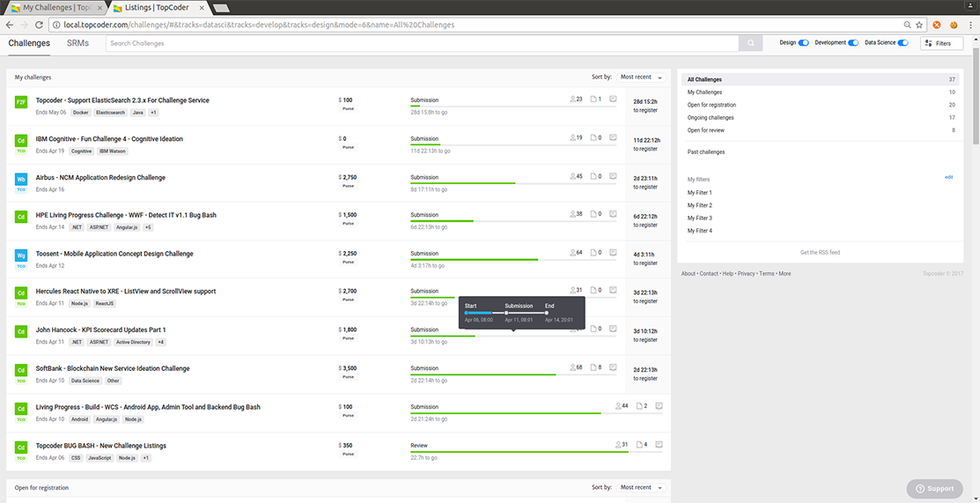This screenshot has width=980, height=503.
Task: Select All Challenges in sidebar
Action: (x=820, y=79)
